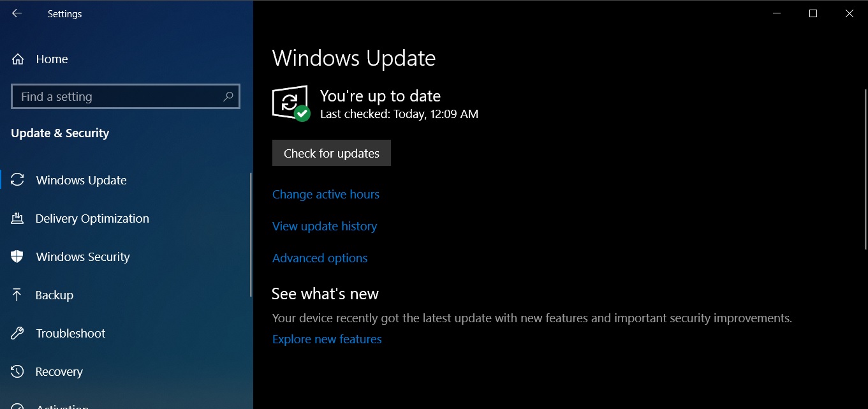Click the Check for updates button
Screen dimensions: 868x409
tap(332, 153)
